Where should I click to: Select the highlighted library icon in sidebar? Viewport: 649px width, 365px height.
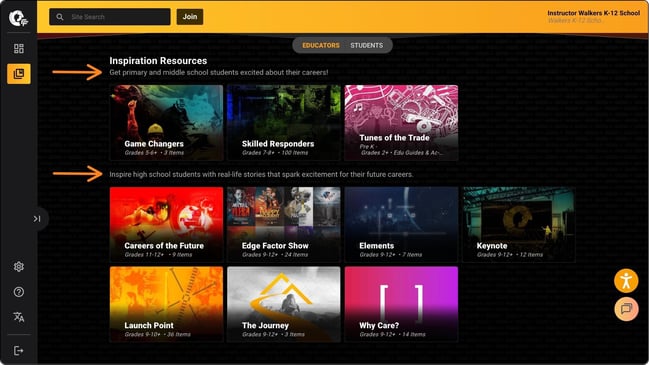click(x=19, y=74)
